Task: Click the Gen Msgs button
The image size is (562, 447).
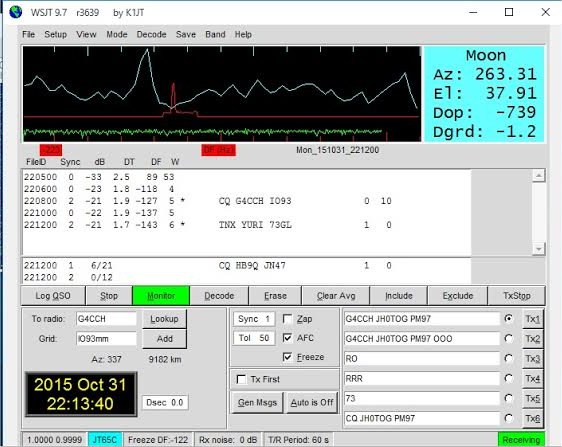Action: 257,403
